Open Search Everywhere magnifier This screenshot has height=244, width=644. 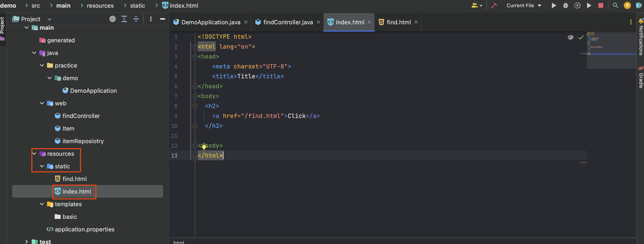pyautogui.click(x=615, y=5)
